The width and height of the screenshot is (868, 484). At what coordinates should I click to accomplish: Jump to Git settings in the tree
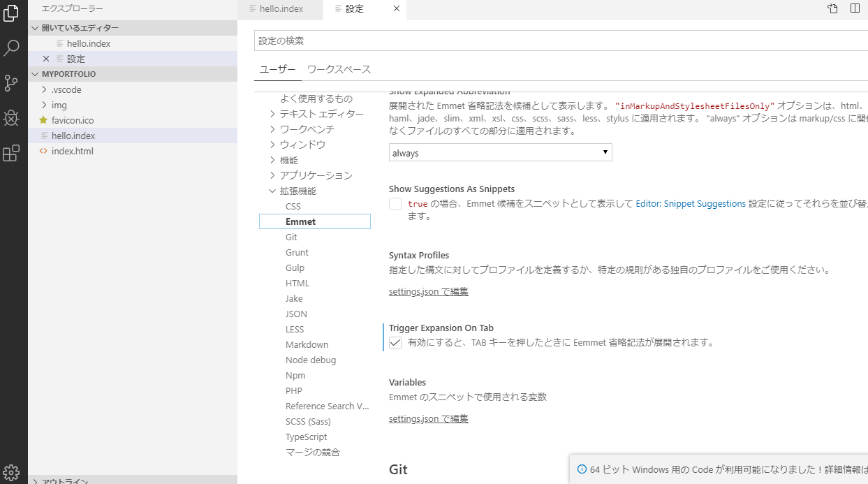pos(291,237)
